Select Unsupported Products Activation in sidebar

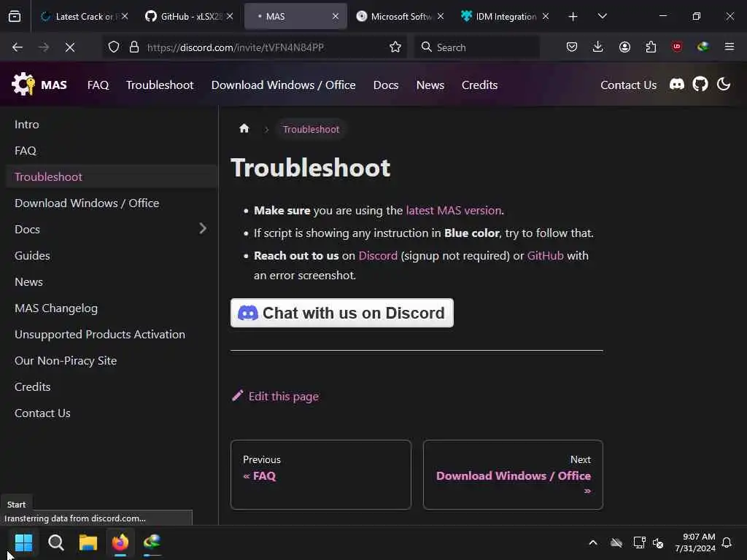click(112, 334)
